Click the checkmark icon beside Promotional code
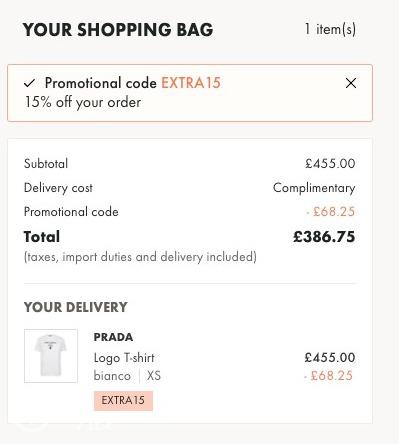This screenshot has height=444, width=399. point(29,83)
